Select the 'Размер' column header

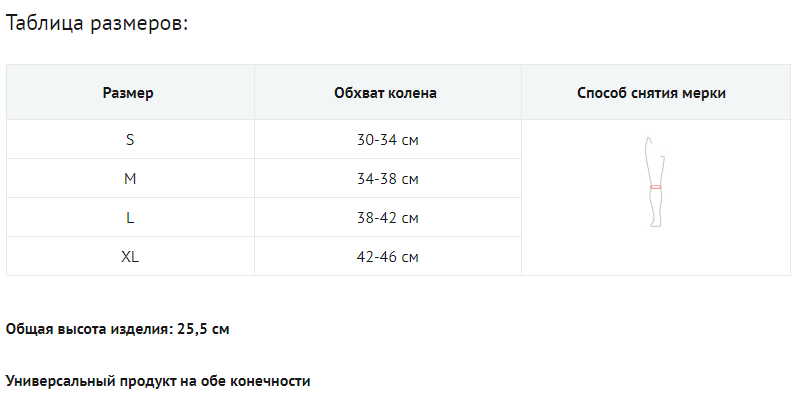128,93
